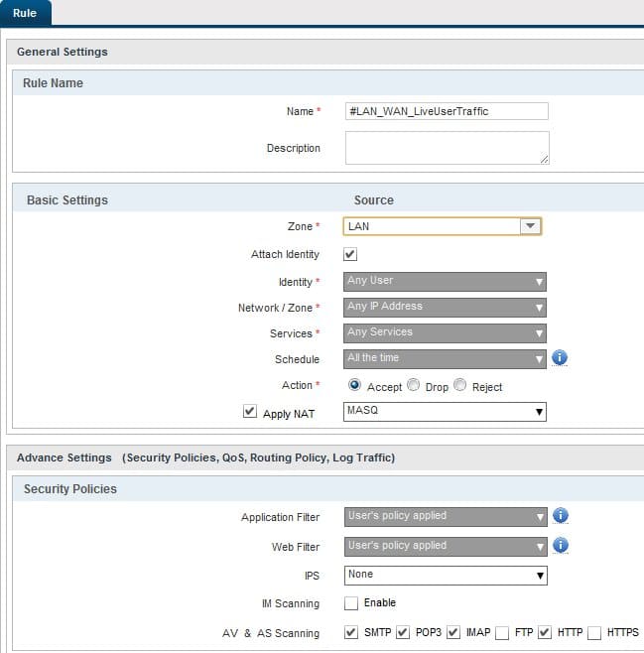Switch to the Rule tab
The width and height of the screenshot is (644, 653).
point(25,13)
